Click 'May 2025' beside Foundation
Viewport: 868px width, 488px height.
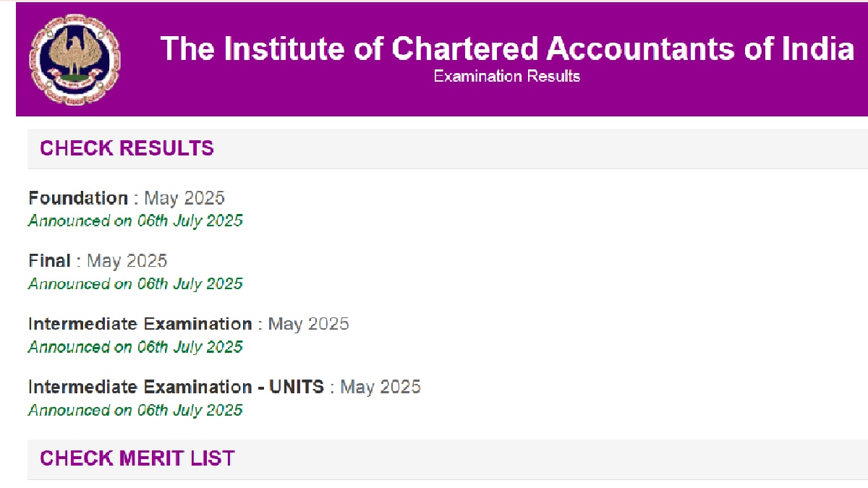(x=184, y=198)
